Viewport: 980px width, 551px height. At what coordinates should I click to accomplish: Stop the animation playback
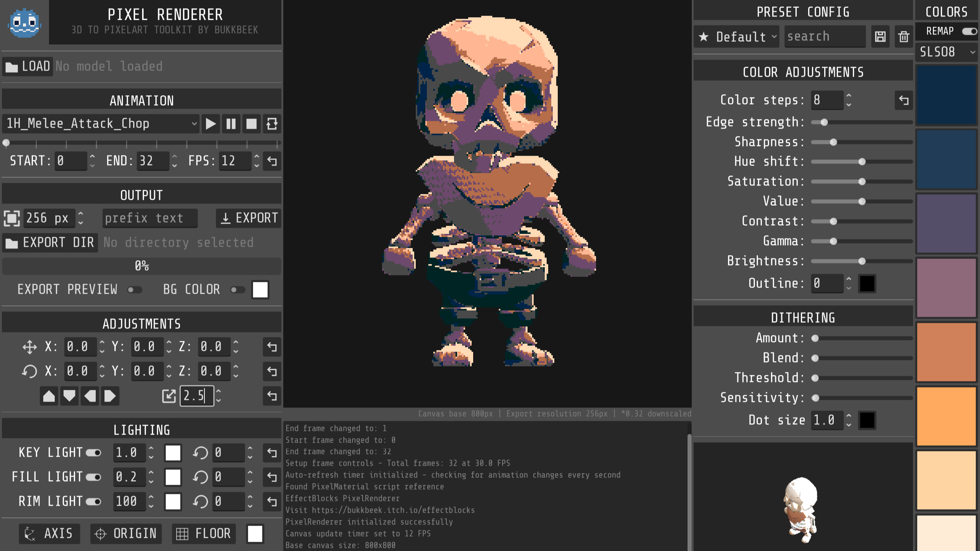pyautogui.click(x=252, y=124)
